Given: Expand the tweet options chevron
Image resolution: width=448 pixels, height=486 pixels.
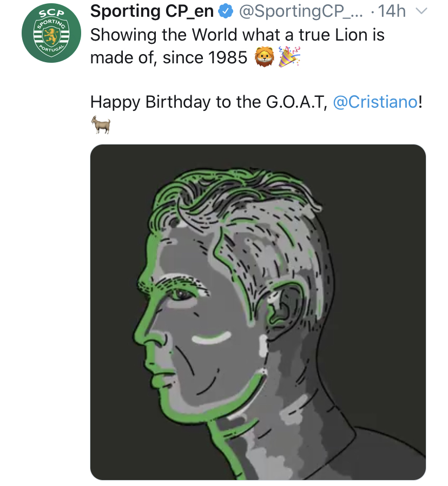Looking at the screenshot, I should (x=420, y=12).
